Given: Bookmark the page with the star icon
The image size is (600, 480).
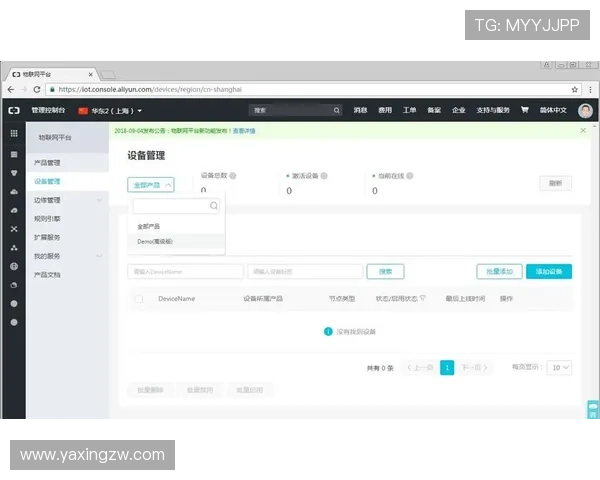Looking at the screenshot, I should (574, 90).
